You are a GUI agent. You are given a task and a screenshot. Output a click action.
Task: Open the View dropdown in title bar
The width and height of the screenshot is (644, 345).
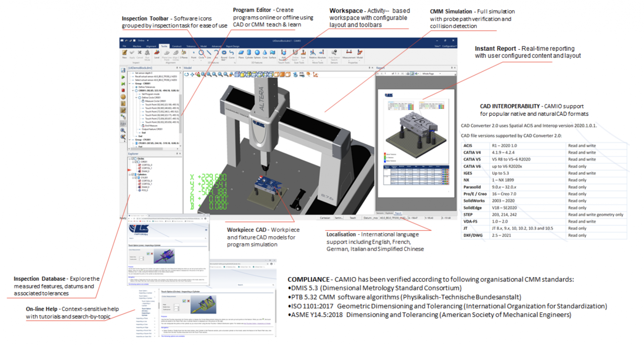437,46
